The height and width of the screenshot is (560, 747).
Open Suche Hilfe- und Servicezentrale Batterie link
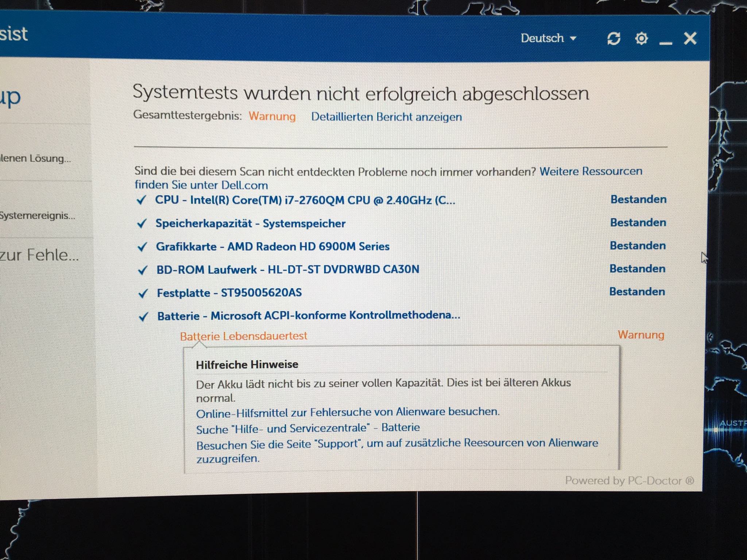tap(308, 428)
